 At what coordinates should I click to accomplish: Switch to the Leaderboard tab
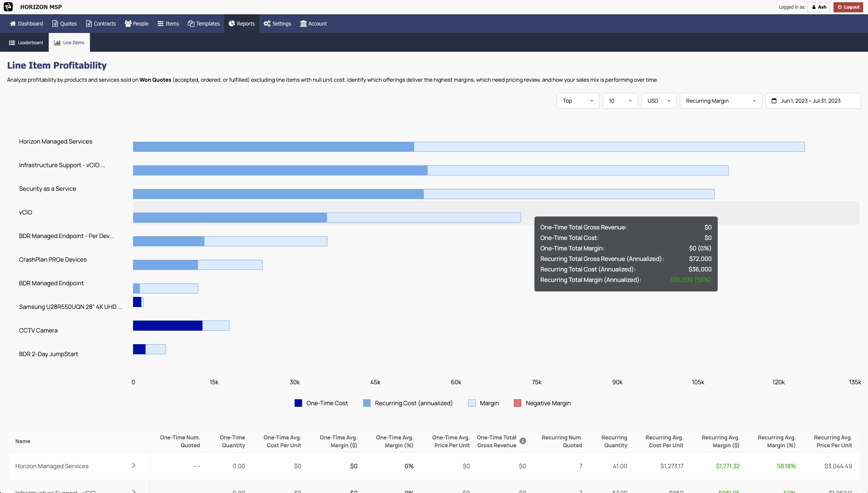coord(26,43)
